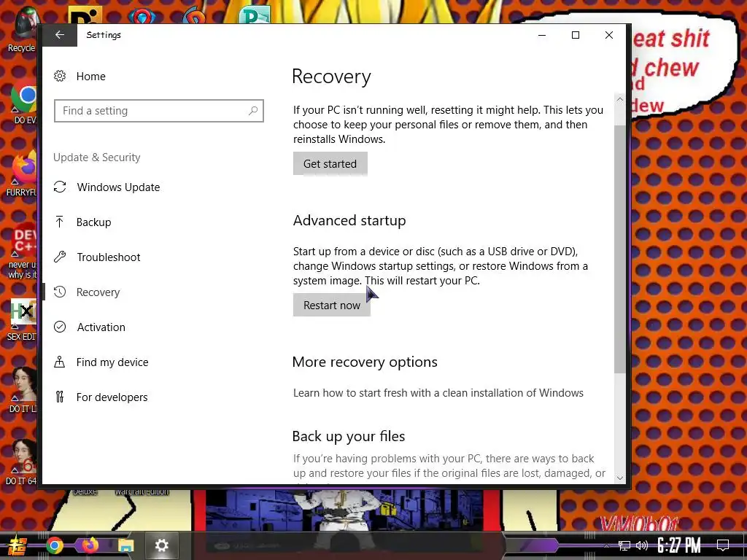747x560 pixels.
Task: Show hidden tray icons chevron
Action: click(606, 545)
